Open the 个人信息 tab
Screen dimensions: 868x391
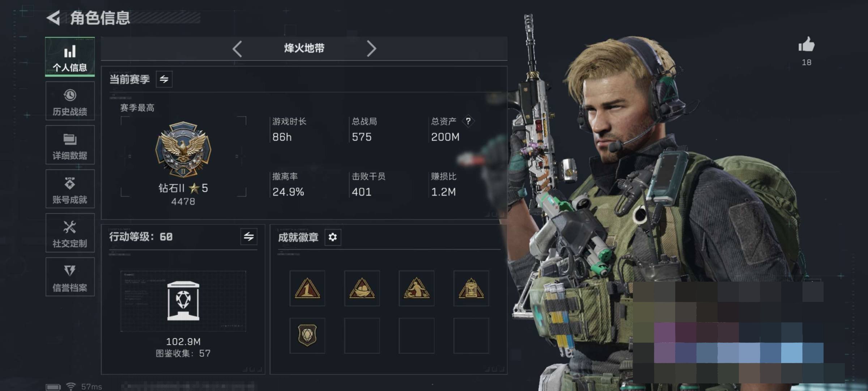tap(70, 57)
